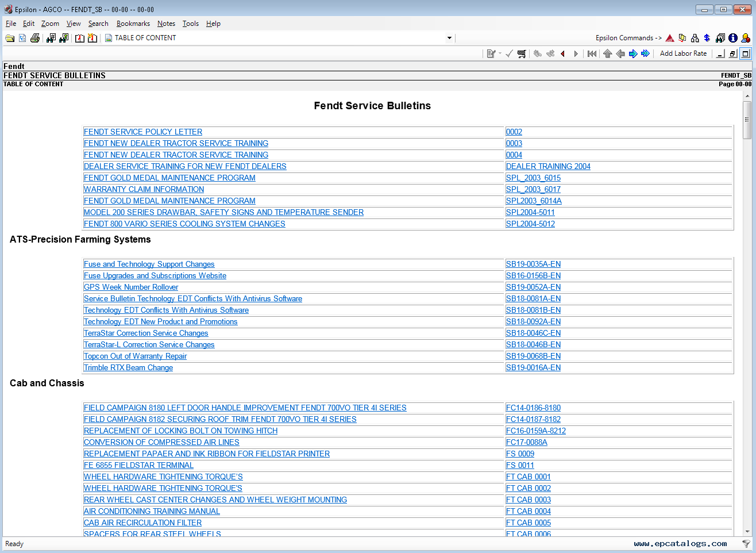Open bulletin number FC16-0159A-8212 link
This screenshot has height=553, width=756.
[536, 431]
